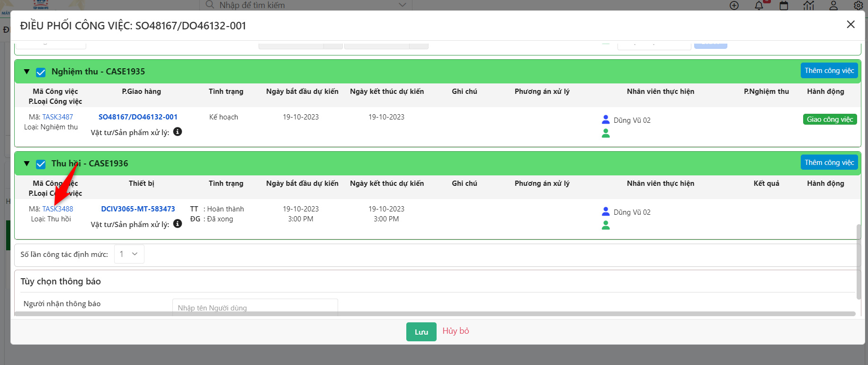The image size is (868, 365).
Task: Click green user icon in Thu hồi row
Action: tap(606, 226)
